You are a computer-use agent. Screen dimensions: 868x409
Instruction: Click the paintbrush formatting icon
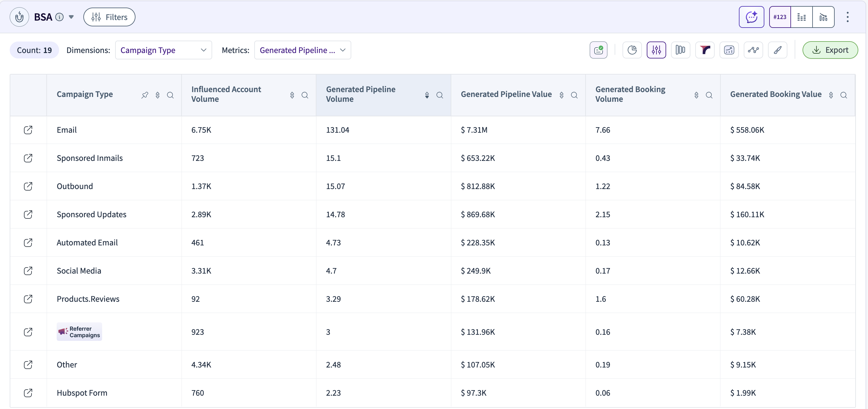click(x=777, y=50)
